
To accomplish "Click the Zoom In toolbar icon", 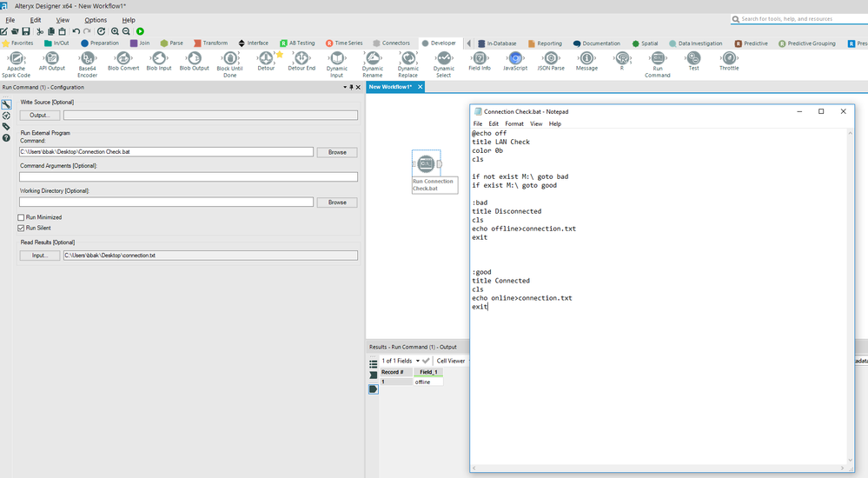I will [x=116, y=31].
